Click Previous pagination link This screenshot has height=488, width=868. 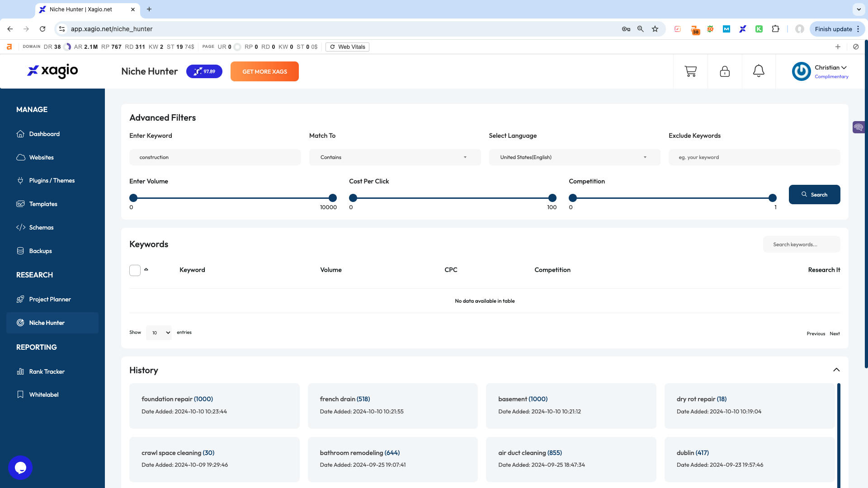pyautogui.click(x=816, y=333)
